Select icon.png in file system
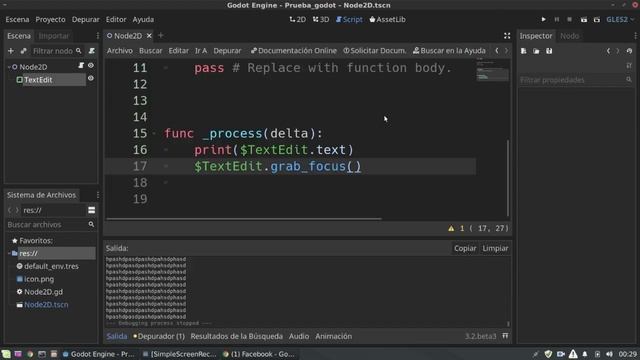 point(39,279)
